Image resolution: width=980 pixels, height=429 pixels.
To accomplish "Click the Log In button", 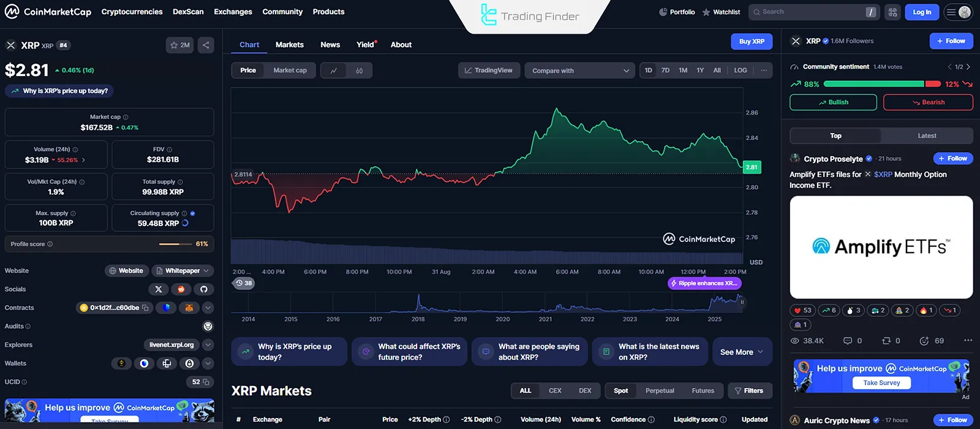I will pos(922,12).
